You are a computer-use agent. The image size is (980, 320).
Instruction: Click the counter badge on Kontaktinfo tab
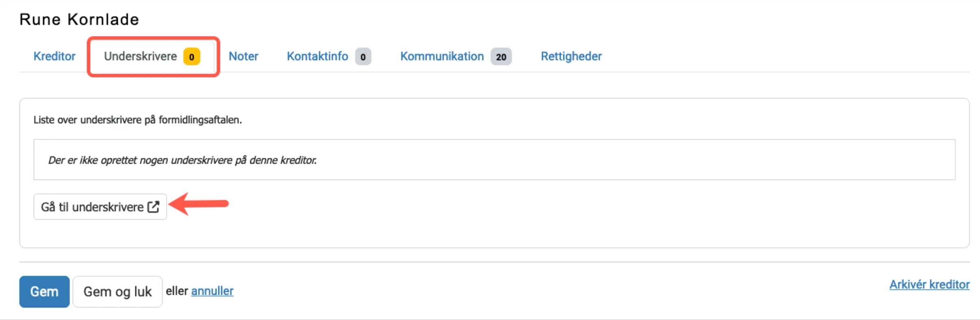[x=362, y=56]
